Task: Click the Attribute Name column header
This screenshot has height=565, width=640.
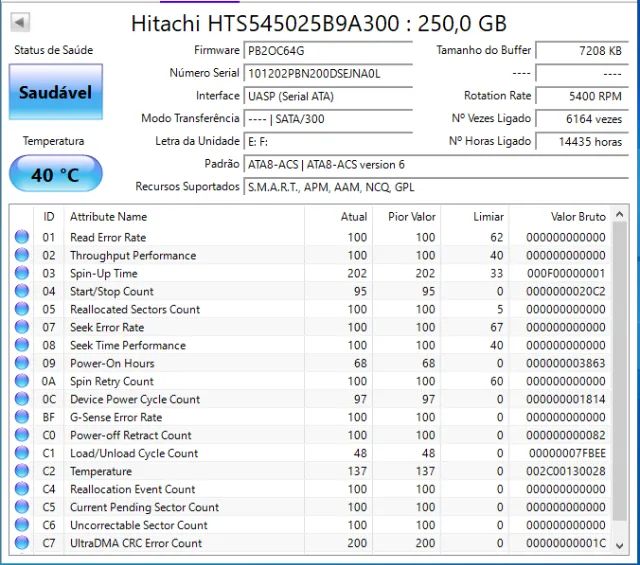Action: (184, 216)
